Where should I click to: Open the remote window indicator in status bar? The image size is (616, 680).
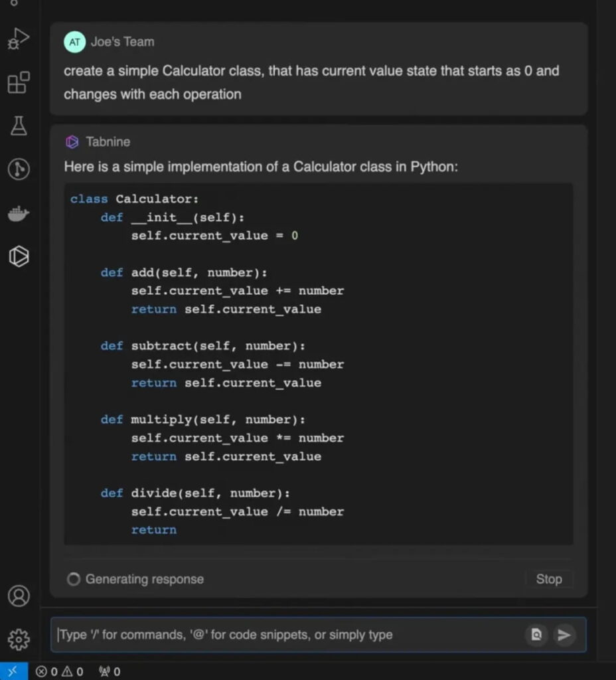[x=14, y=671]
